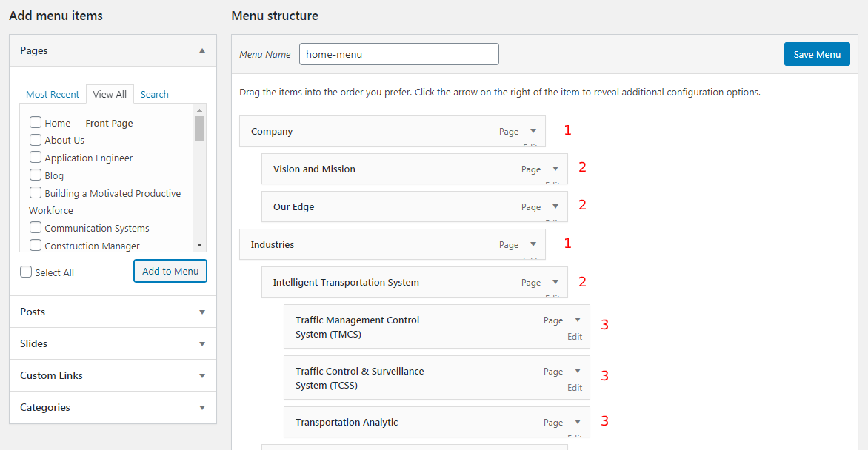Expand Vision and Mission item options
This screenshot has width=868, height=450.
coord(555,169)
